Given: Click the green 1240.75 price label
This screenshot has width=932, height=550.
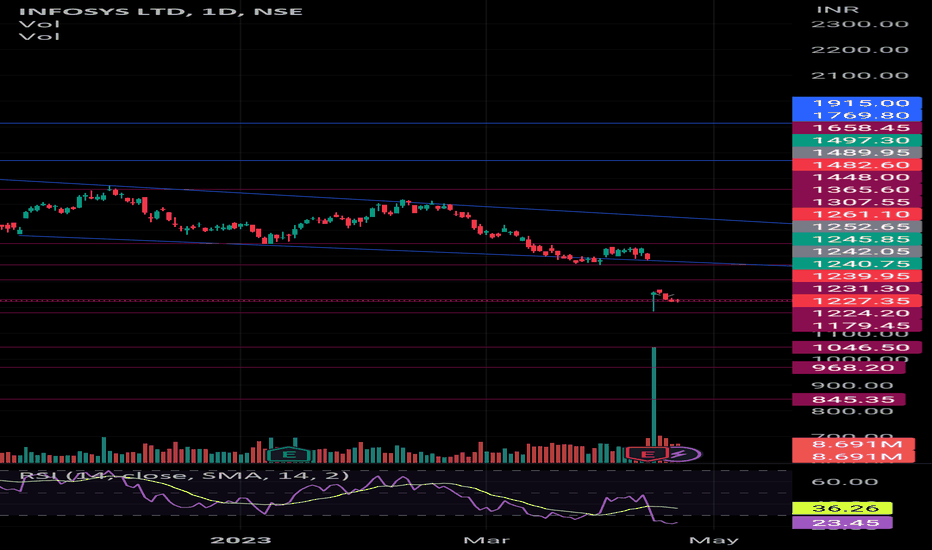Looking at the screenshot, I should (x=857, y=264).
